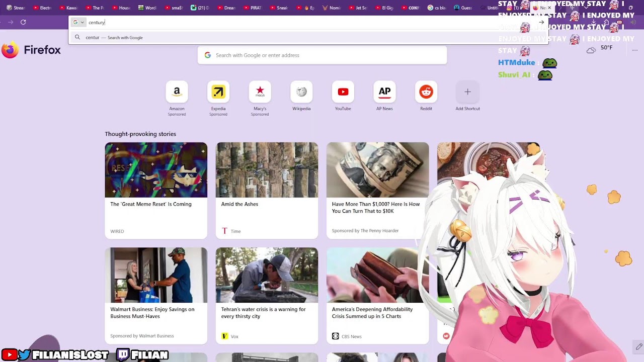Click the CBS News source label
Screen dimensions: 644x362
(x=347, y=336)
